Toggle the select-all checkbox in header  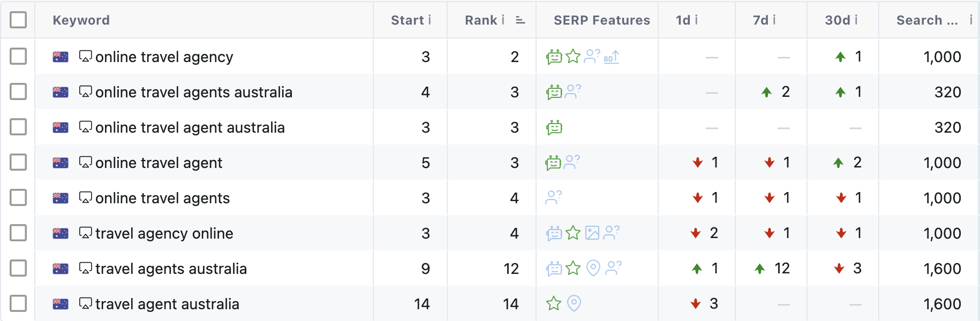tap(18, 20)
